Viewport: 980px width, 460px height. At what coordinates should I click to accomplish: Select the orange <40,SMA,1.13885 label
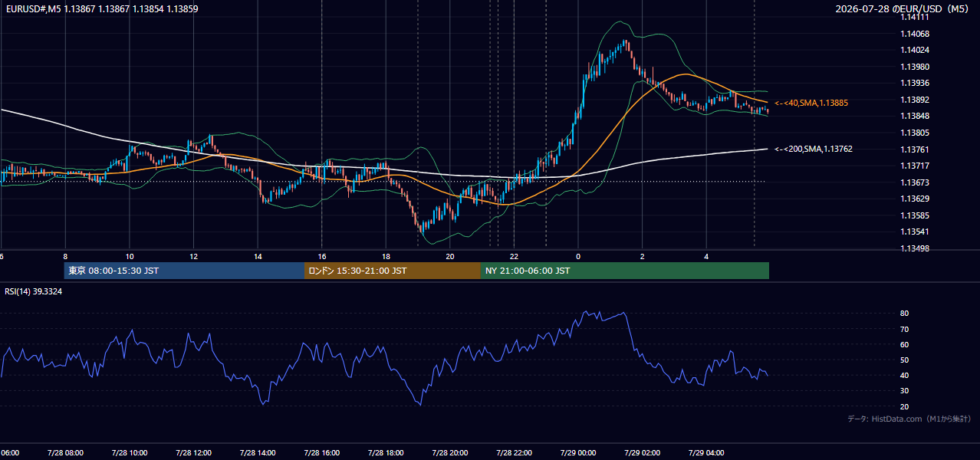(811, 103)
